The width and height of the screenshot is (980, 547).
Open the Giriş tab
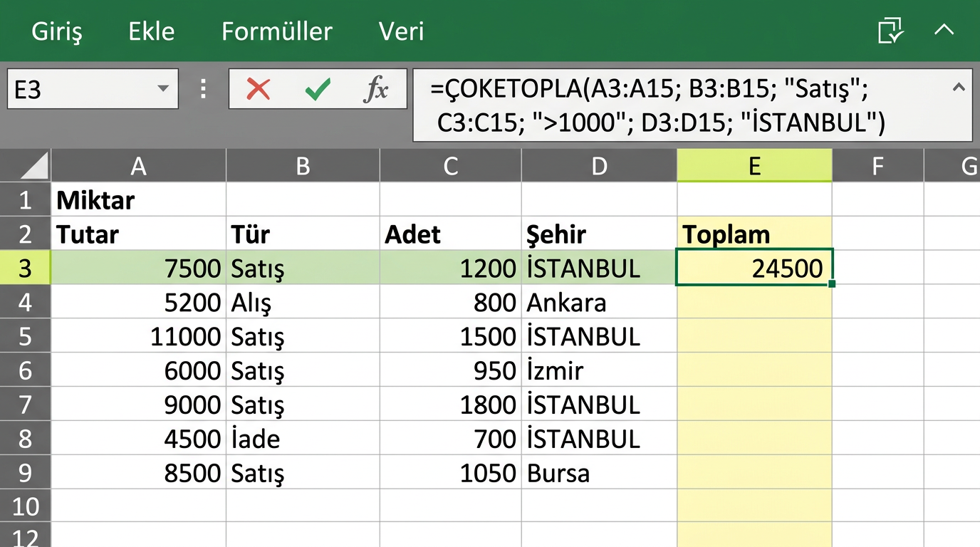[x=57, y=32]
